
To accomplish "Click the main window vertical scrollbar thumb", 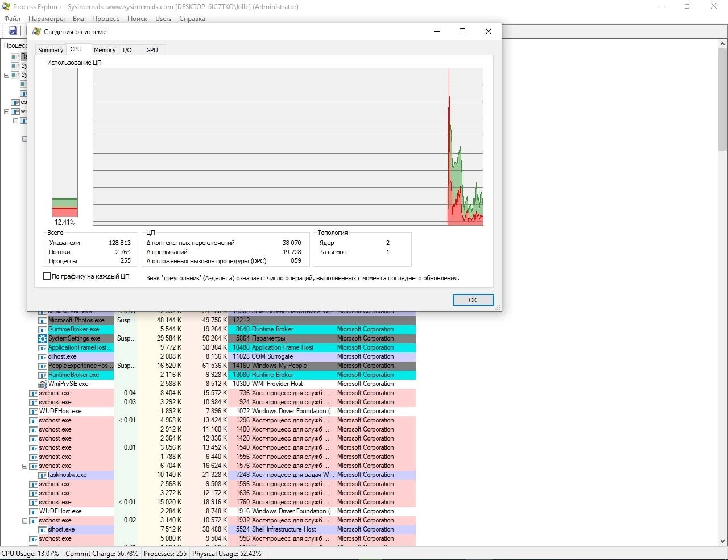I will click(x=723, y=98).
